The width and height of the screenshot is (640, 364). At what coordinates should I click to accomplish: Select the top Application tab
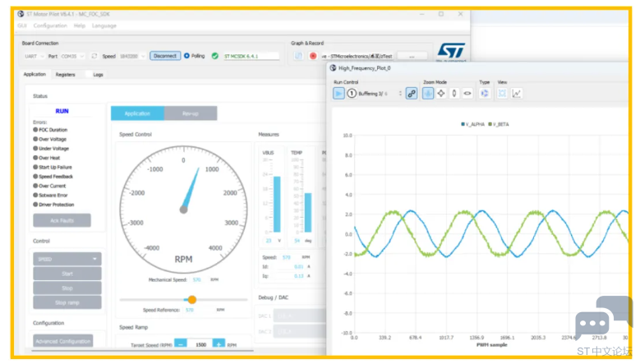(x=35, y=74)
